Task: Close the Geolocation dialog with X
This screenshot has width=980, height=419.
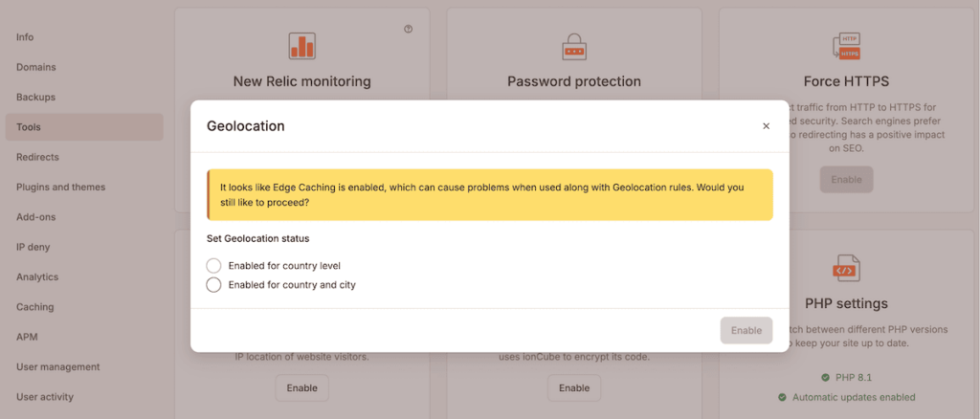Action: [766, 126]
